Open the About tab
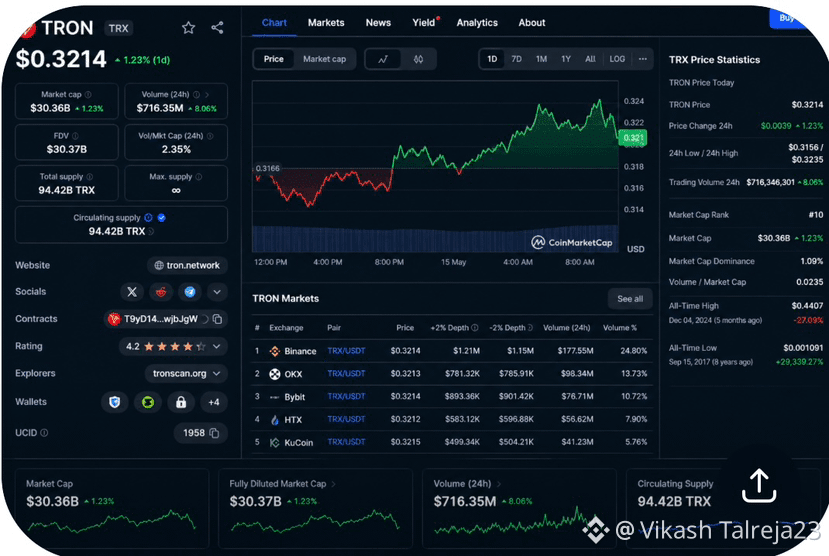 pyautogui.click(x=531, y=23)
